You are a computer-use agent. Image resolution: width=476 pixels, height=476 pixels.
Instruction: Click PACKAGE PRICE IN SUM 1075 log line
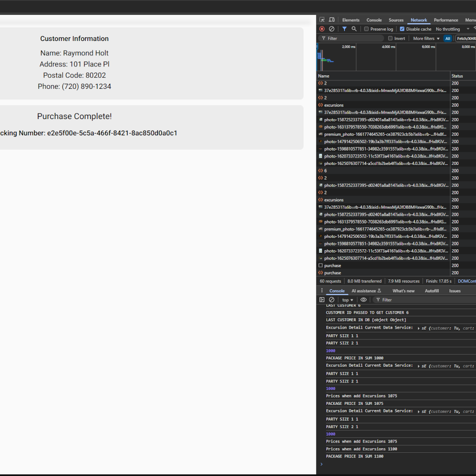click(355, 403)
